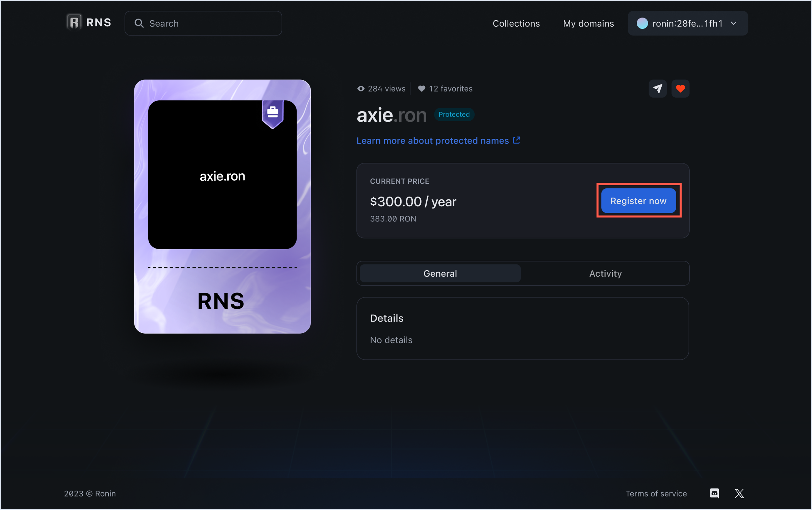Select the General tab

(440, 273)
